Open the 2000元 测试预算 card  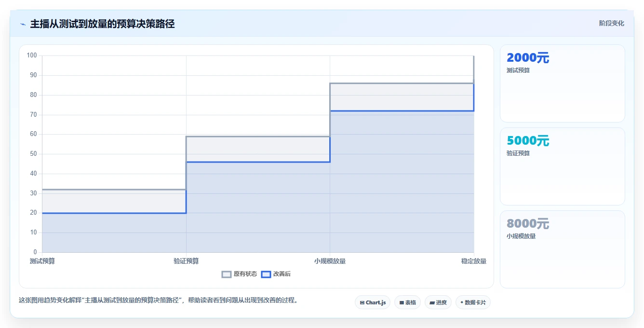tap(563, 83)
